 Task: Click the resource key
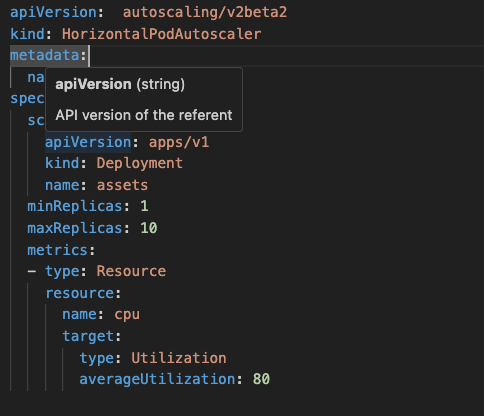pyautogui.click(x=79, y=293)
